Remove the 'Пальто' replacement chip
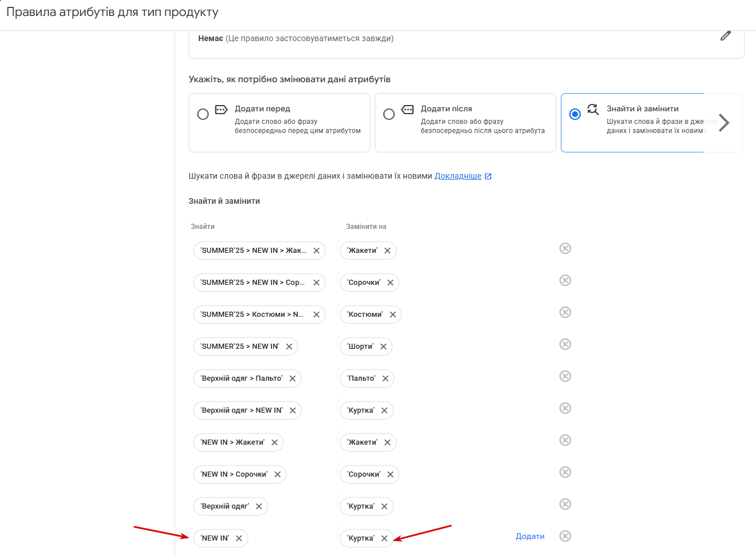The image size is (756, 556). point(385,378)
